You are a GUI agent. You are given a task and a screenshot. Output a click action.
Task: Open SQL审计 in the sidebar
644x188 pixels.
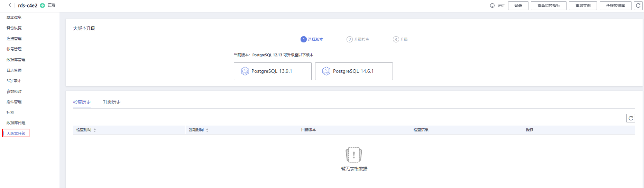(x=14, y=81)
